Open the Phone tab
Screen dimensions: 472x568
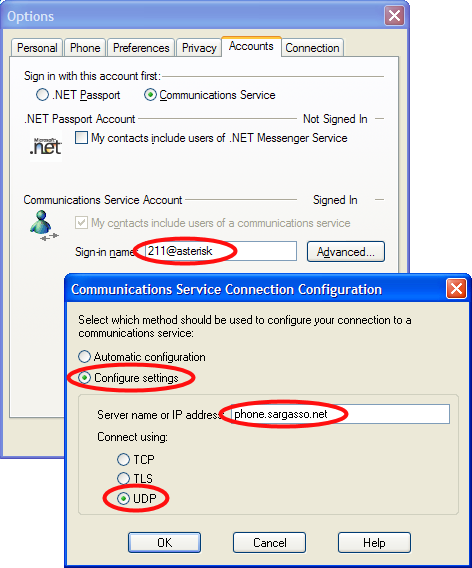85,48
